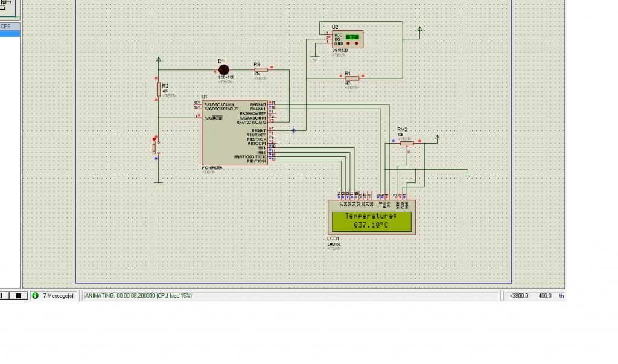Select resistor R1 near the sensor
The height and width of the screenshot is (364, 618).
352,78
